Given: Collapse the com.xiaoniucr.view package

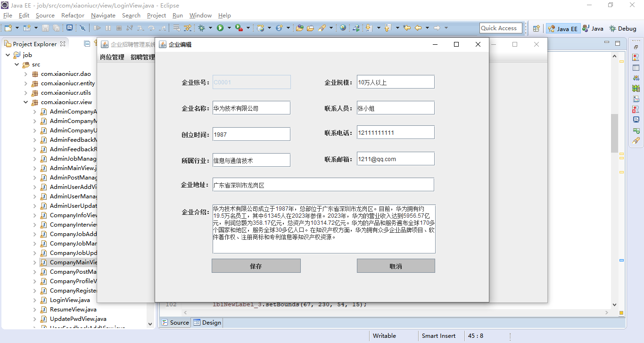Looking at the screenshot, I should tap(26, 102).
